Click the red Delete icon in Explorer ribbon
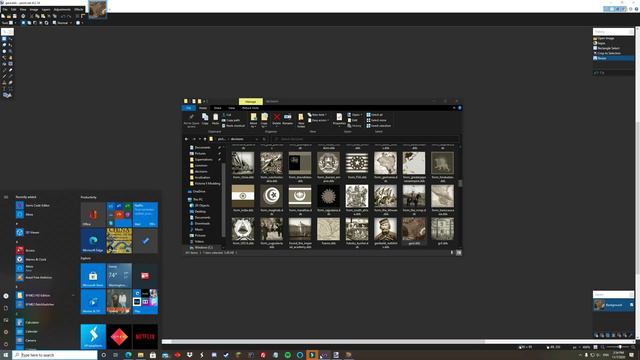The height and width of the screenshot is (360, 640). coord(276,119)
